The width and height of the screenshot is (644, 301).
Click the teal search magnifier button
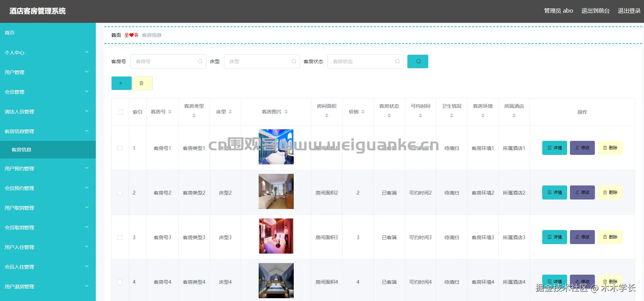(418, 61)
